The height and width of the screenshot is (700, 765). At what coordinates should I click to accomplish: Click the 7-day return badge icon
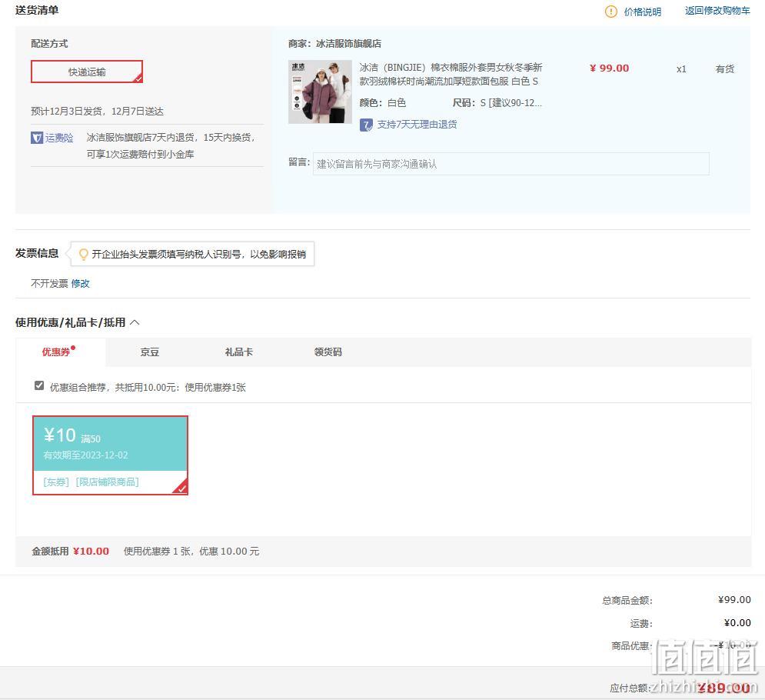point(366,125)
